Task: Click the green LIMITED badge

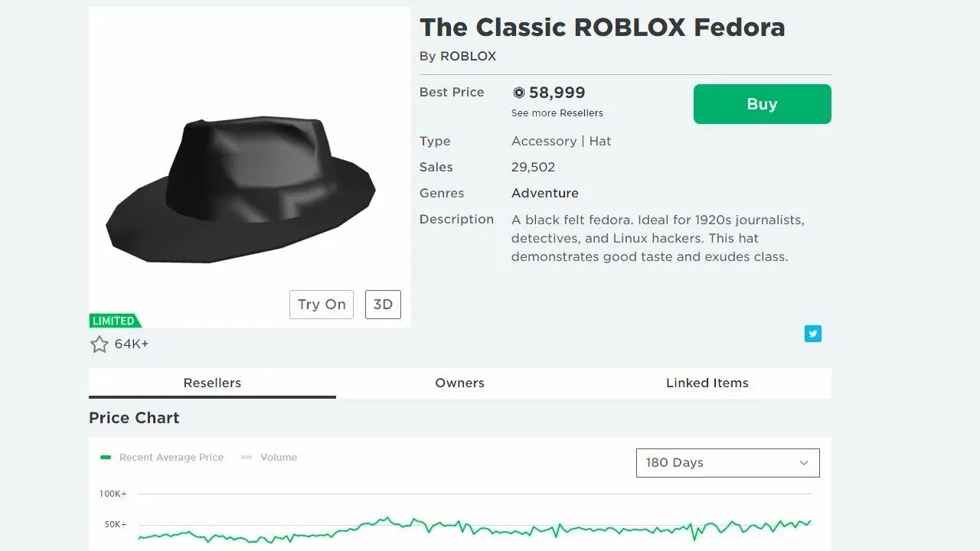Action: click(114, 321)
